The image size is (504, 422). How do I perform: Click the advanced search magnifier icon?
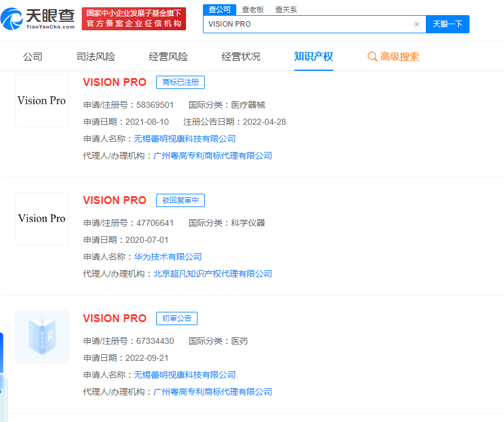coord(373,57)
